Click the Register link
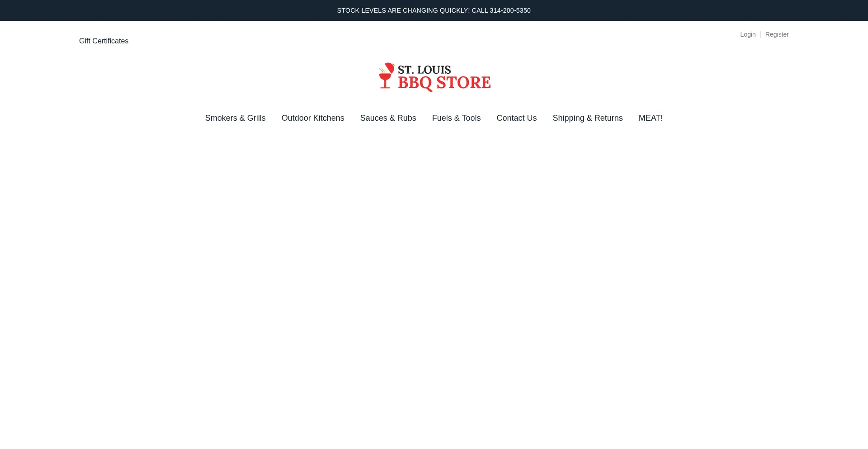The width and height of the screenshot is (868, 449). pyautogui.click(x=777, y=34)
